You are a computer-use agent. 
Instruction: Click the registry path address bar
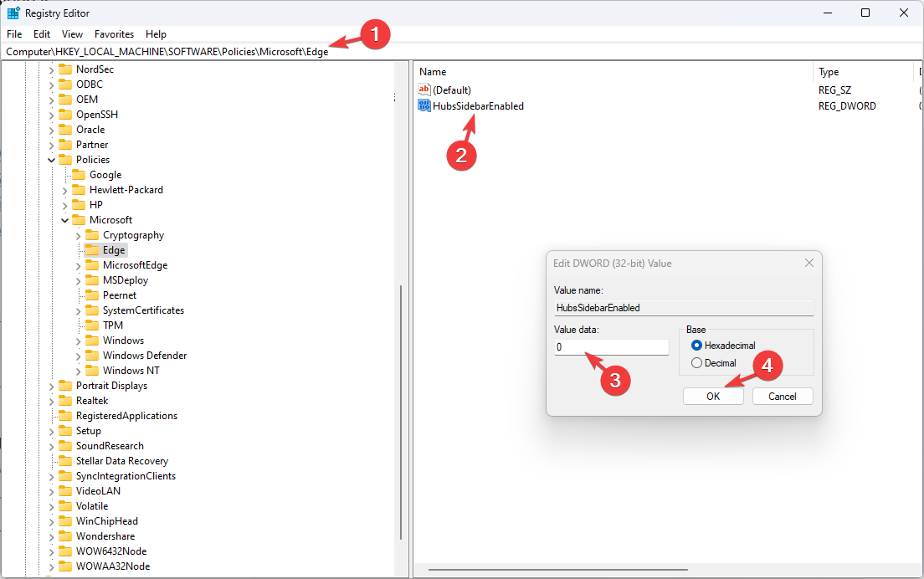pos(462,52)
